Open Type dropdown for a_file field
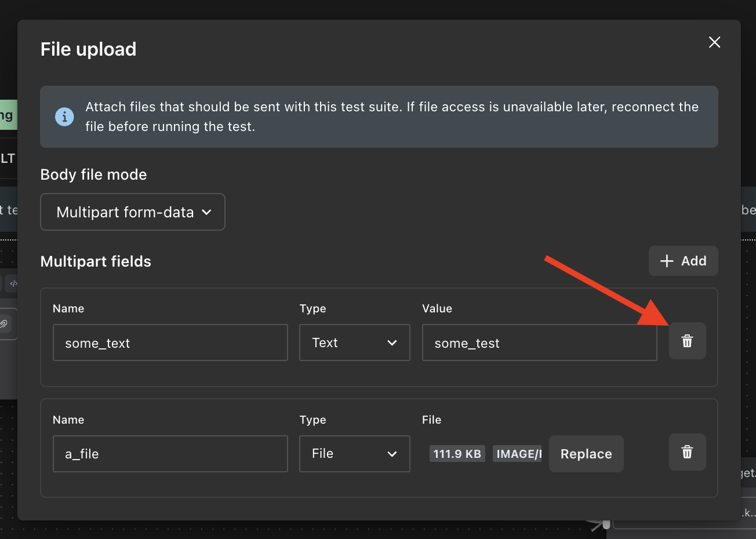Image resolution: width=756 pixels, height=539 pixels. [355, 454]
